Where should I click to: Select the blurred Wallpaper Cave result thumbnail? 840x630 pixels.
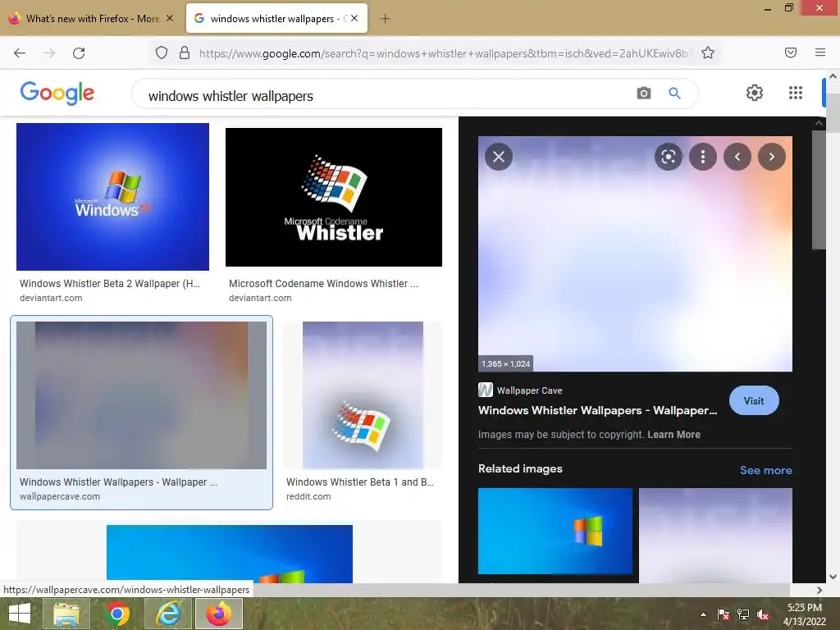(141, 395)
